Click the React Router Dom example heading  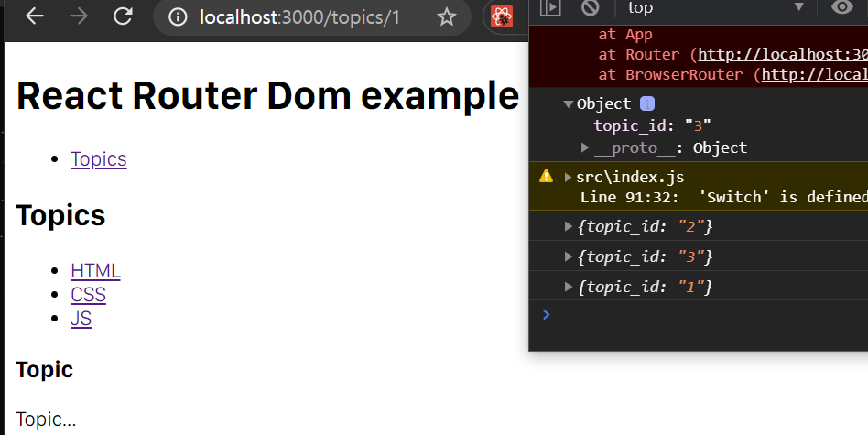click(x=268, y=95)
